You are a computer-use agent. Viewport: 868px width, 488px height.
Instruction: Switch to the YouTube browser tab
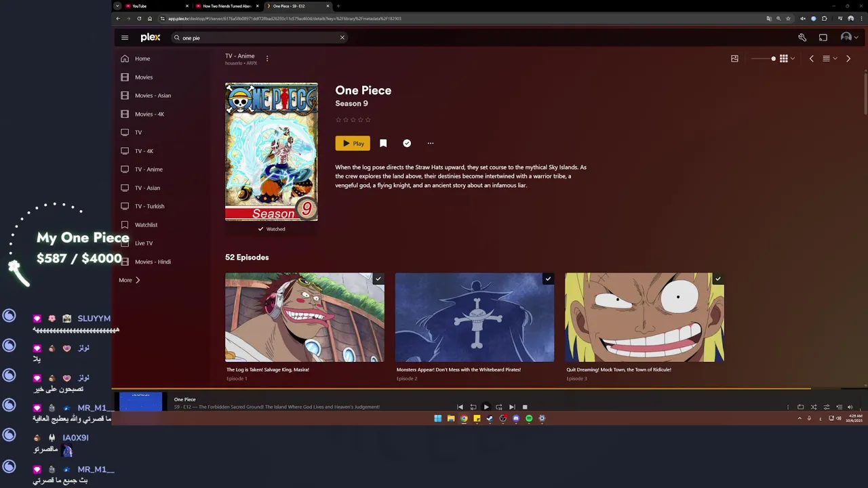(156, 6)
